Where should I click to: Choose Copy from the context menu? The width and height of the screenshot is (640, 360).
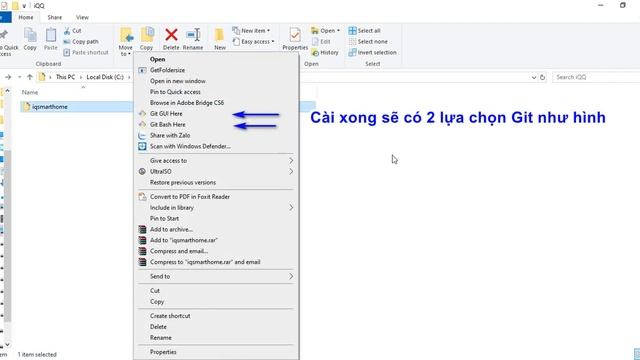click(x=217, y=302)
